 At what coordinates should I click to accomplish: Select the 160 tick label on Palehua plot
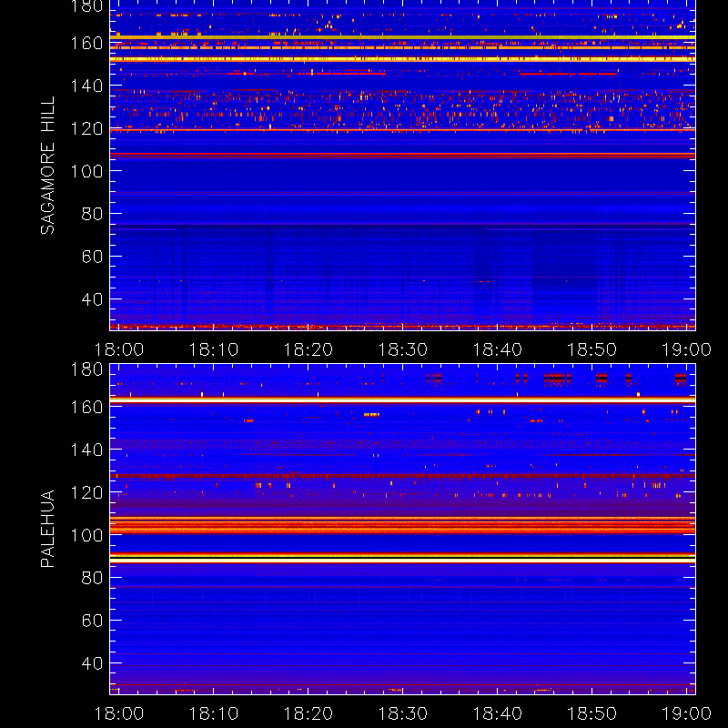tap(86, 407)
